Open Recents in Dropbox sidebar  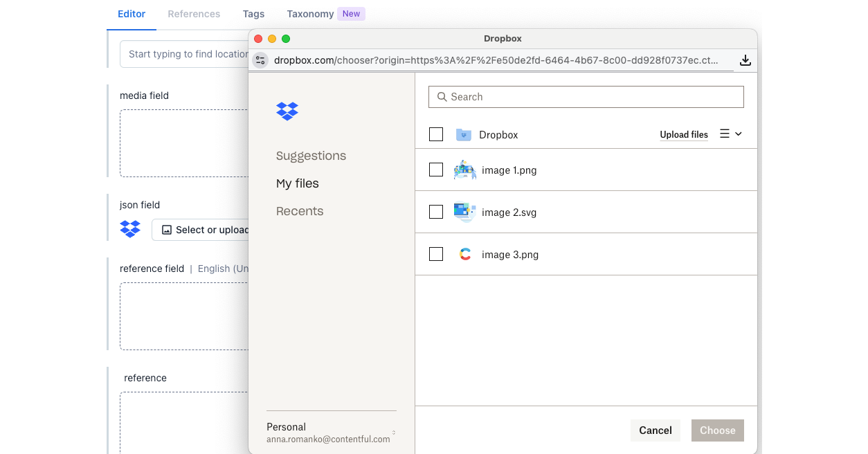click(300, 211)
